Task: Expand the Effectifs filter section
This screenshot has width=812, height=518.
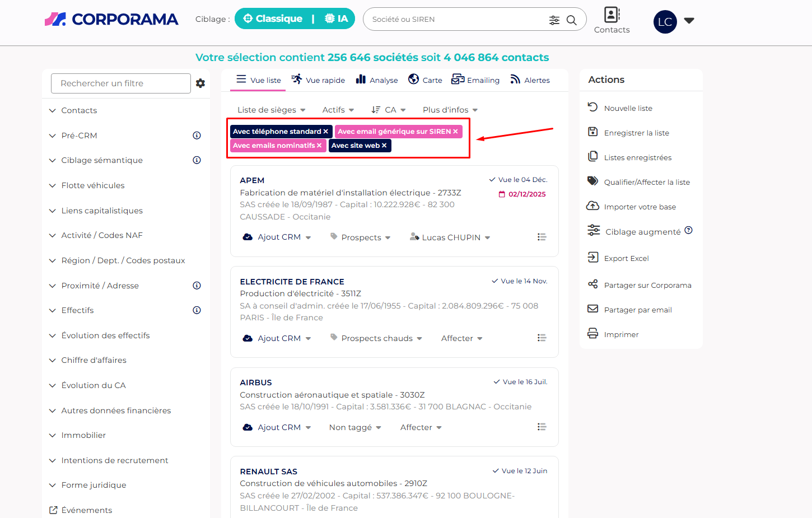Action: pyautogui.click(x=77, y=310)
